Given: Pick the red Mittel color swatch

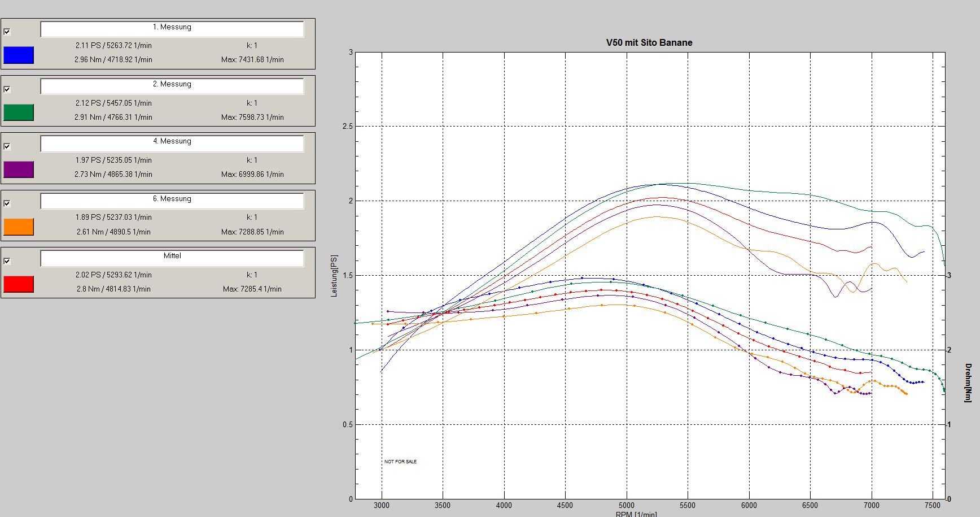Looking at the screenshot, I should tap(19, 284).
